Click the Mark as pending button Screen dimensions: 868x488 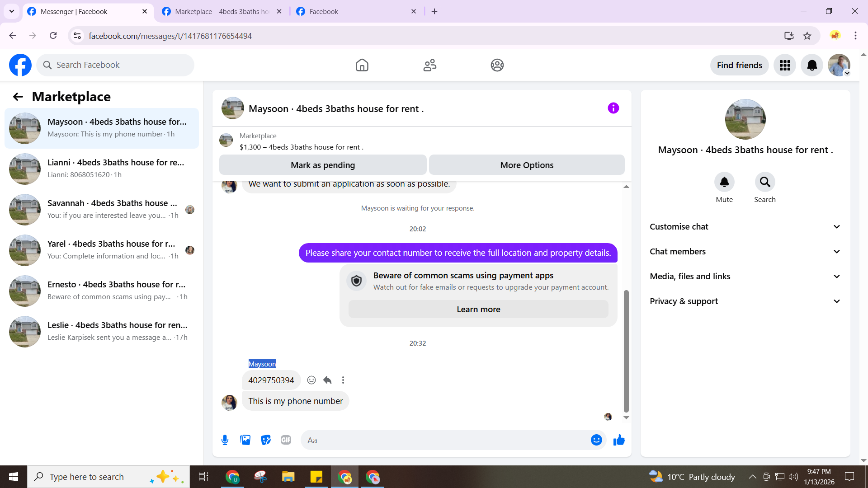pos(323,165)
